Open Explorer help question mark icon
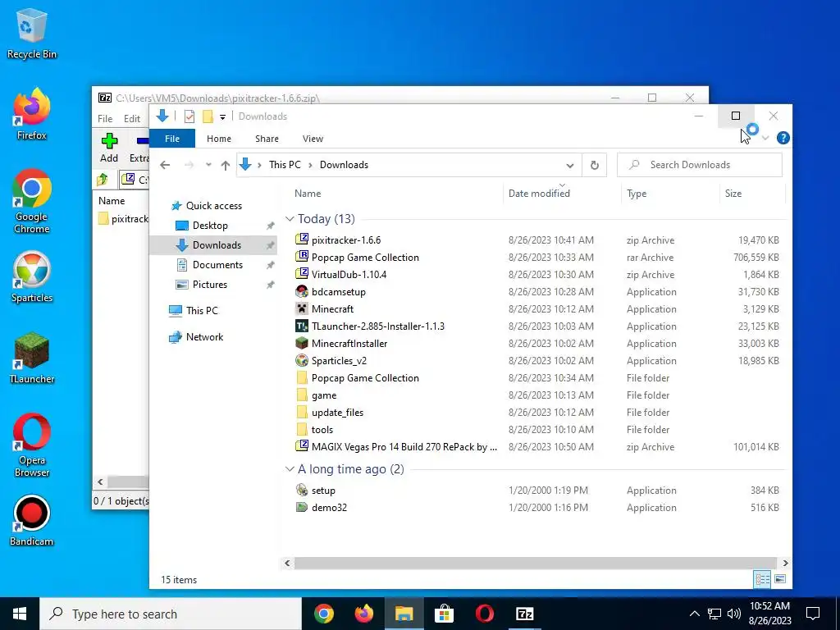The width and height of the screenshot is (840, 630). [x=783, y=138]
